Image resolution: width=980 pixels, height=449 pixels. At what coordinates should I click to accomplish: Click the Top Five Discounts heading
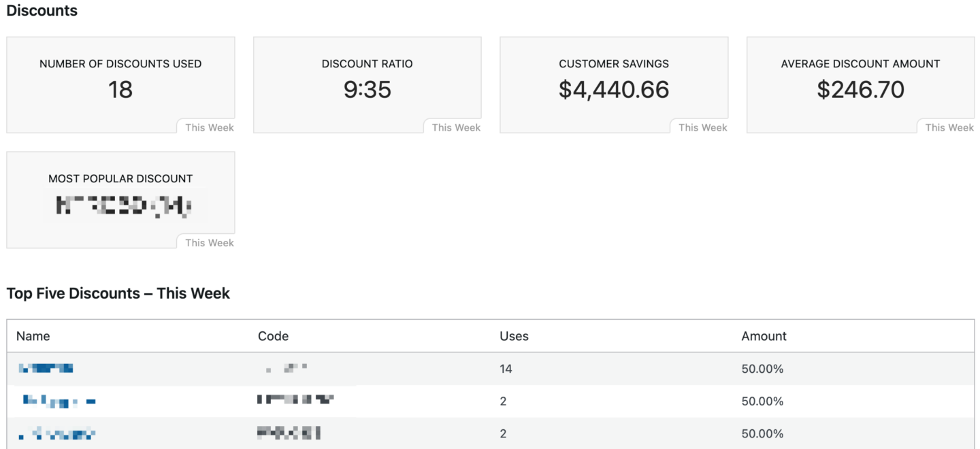pyautogui.click(x=118, y=293)
